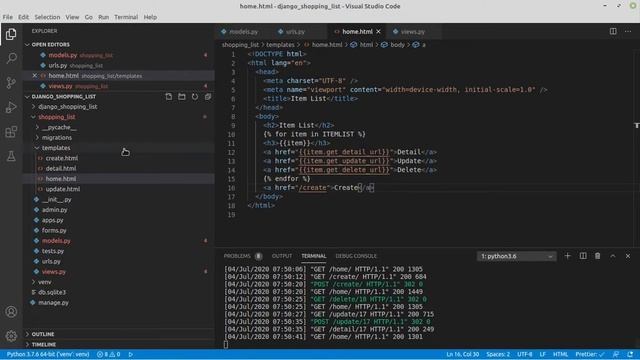Click Ln 16, Col 30 in status bar
This screenshot has height=360, width=640.
[x=462, y=354]
